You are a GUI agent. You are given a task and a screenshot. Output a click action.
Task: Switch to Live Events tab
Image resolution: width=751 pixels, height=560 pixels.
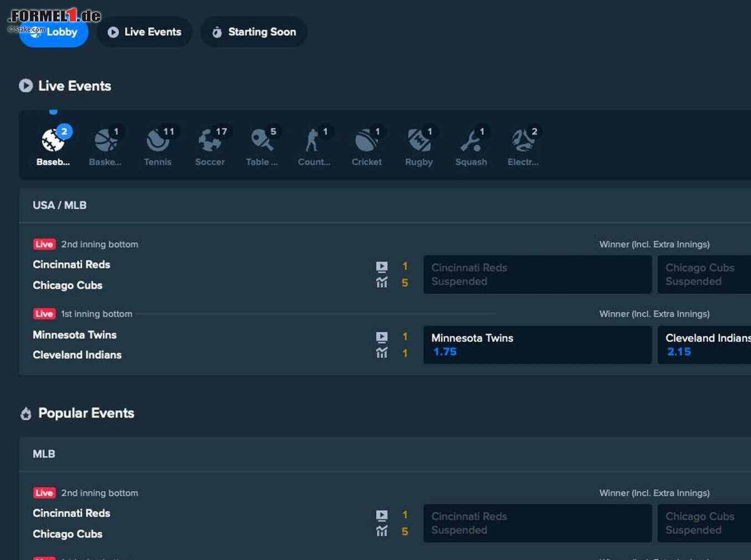tap(145, 32)
